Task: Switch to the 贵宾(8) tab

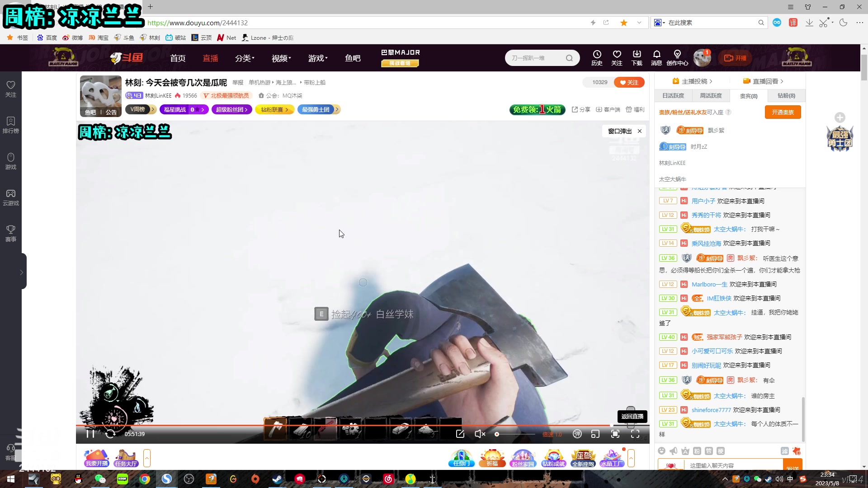Action: tap(749, 95)
